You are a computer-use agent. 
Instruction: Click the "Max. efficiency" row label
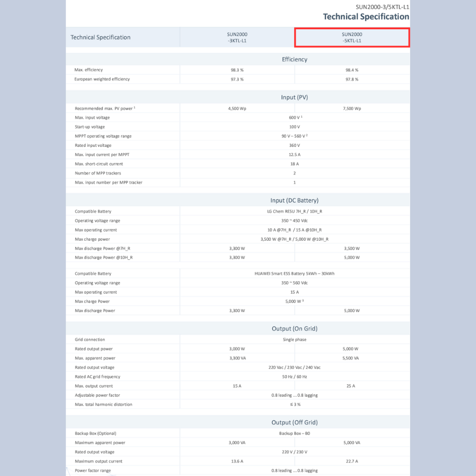tap(89, 70)
